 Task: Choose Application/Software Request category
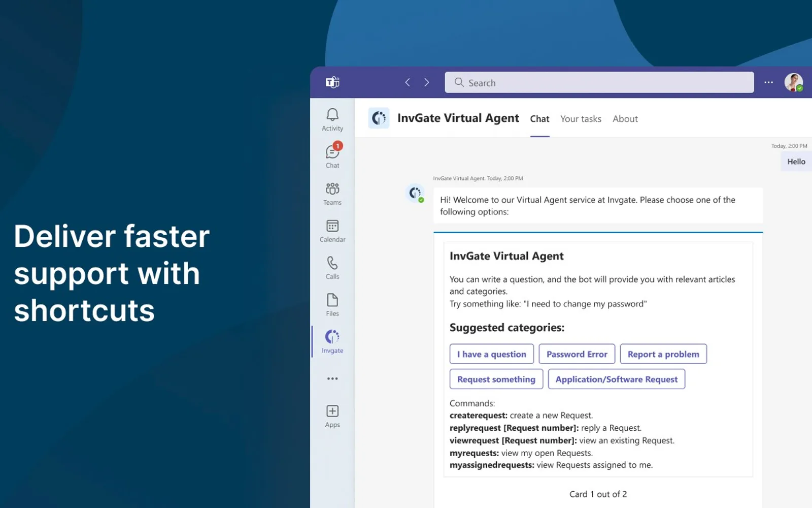[x=616, y=379]
